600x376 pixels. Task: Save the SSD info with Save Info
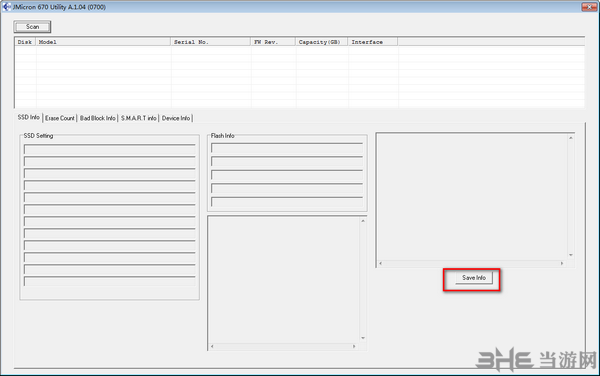[474, 278]
